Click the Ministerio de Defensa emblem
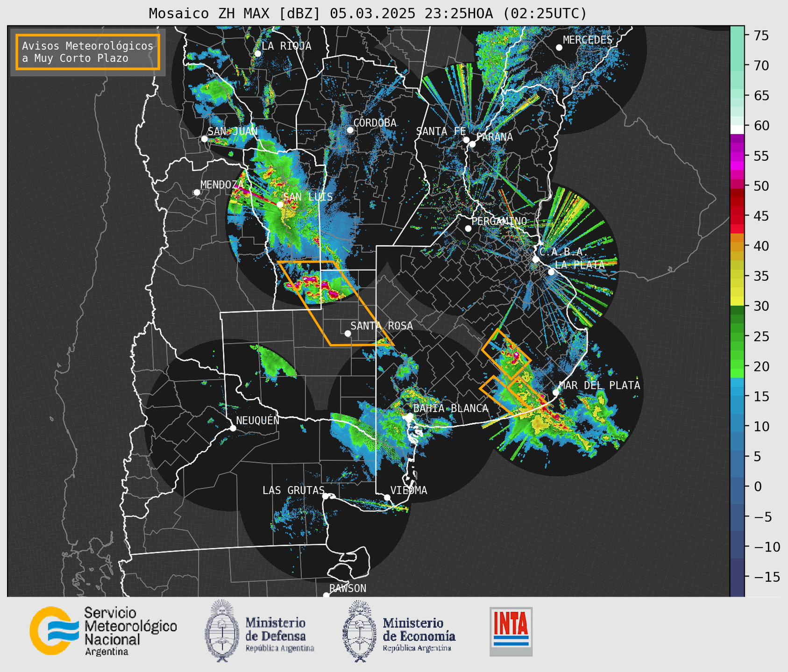 (x=222, y=630)
